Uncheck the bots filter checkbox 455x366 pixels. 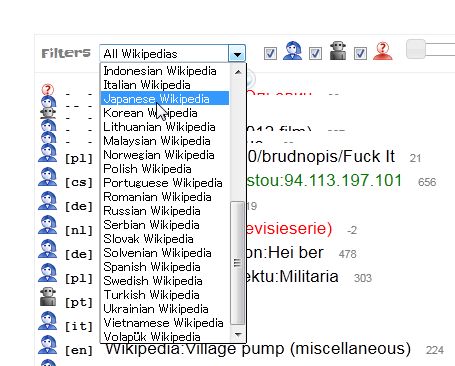pyautogui.click(x=315, y=53)
